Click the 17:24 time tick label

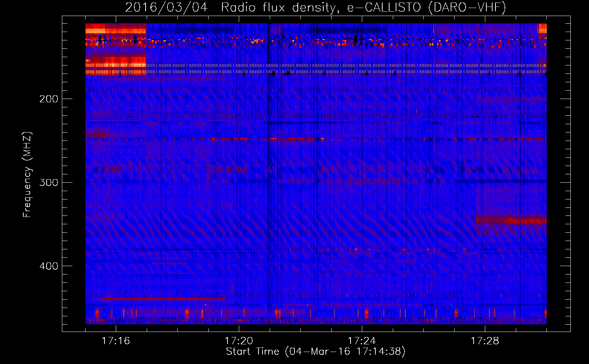click(x=362, y=341)
